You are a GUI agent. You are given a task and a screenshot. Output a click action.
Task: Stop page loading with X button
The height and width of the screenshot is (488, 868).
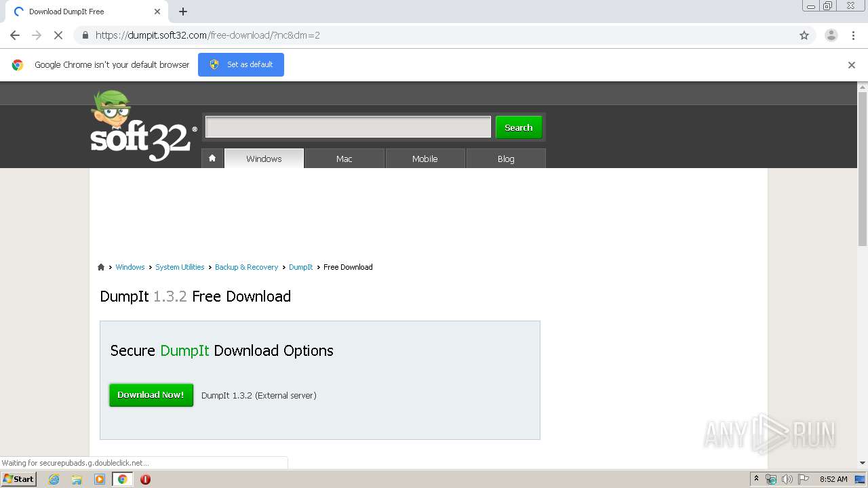[x=58, y=35]
